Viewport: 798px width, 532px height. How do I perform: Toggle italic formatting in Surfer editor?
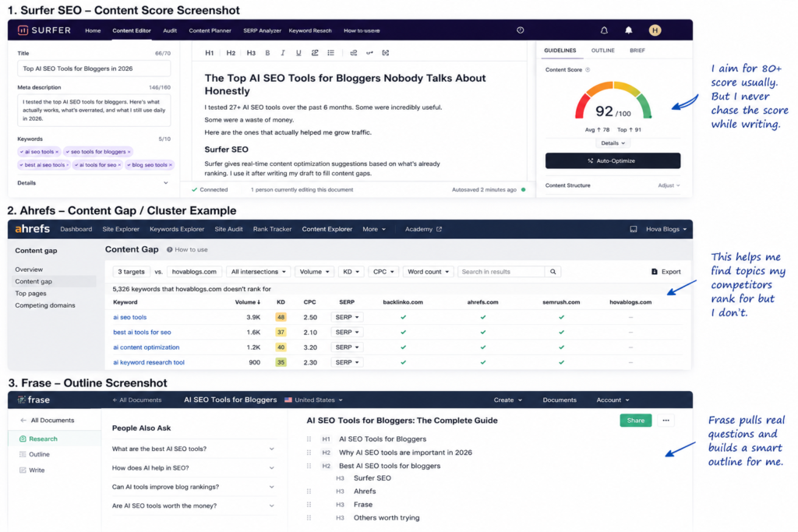pyautogui.click(x=283, y=53)
